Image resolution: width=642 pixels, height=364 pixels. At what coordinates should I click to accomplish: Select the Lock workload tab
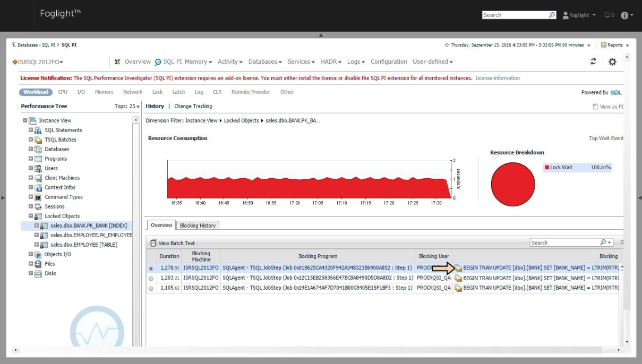tap(157, 92)
